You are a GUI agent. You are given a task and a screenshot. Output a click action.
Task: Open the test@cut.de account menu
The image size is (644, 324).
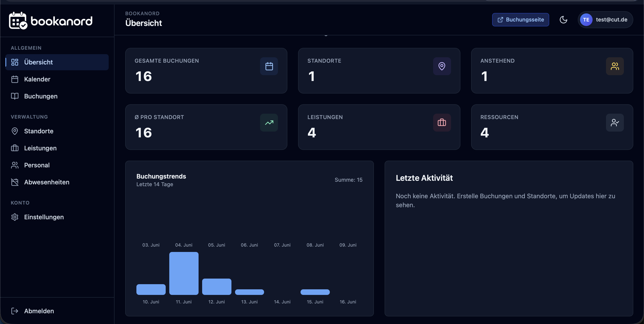pyautogui.click(x=605, y=20)
